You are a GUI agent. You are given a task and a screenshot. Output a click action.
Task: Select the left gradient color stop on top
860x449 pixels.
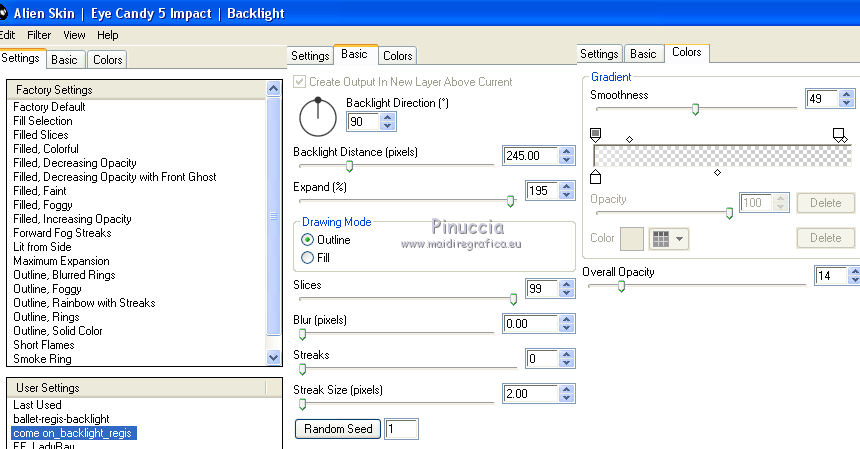click(x=595, y=134)
